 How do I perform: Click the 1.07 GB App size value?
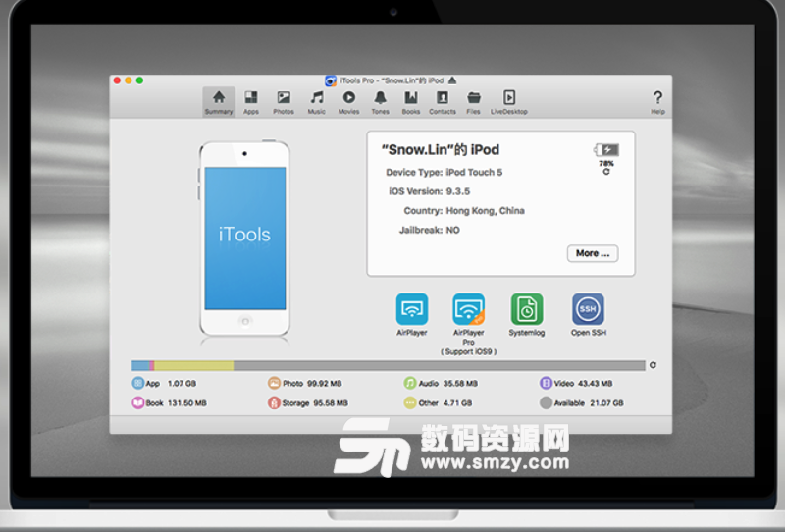[182, 383]
